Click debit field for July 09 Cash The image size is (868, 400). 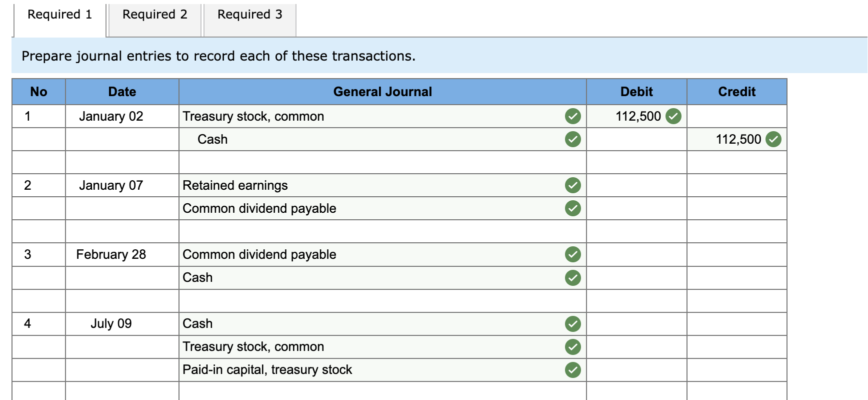click(x=636, y=323)
